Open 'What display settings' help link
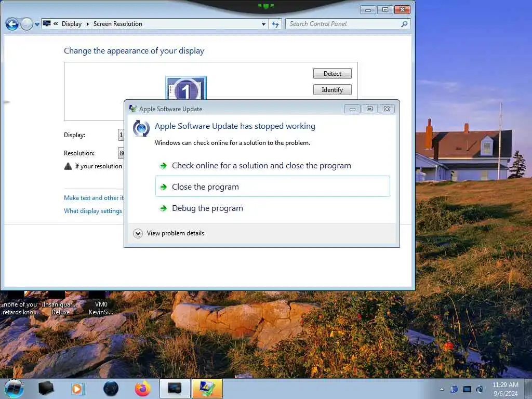 coord(93,211)
